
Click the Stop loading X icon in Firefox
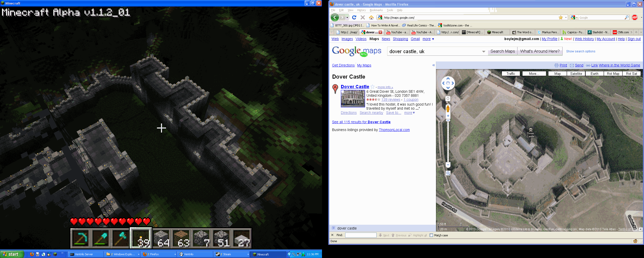[363, 17]
